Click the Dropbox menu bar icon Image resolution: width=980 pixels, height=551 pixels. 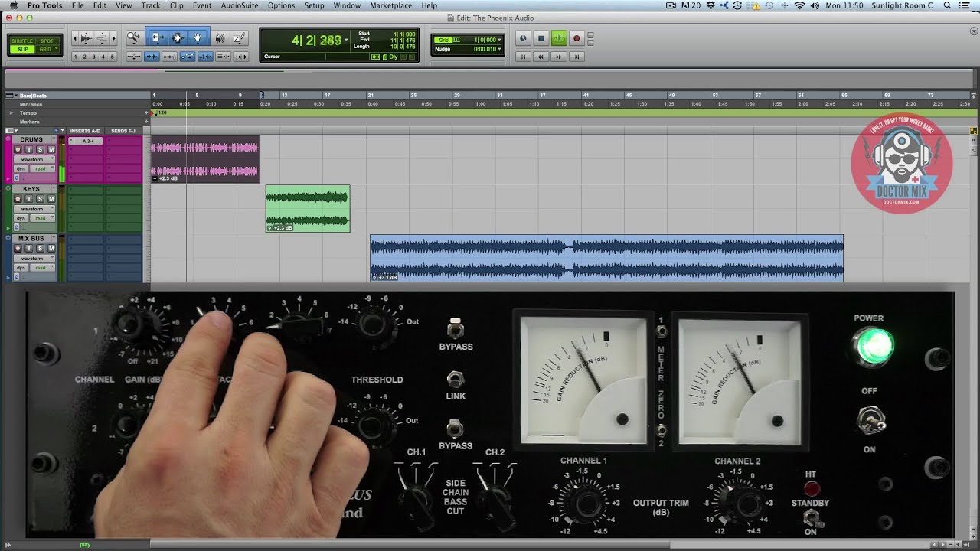tap(710, 5)
